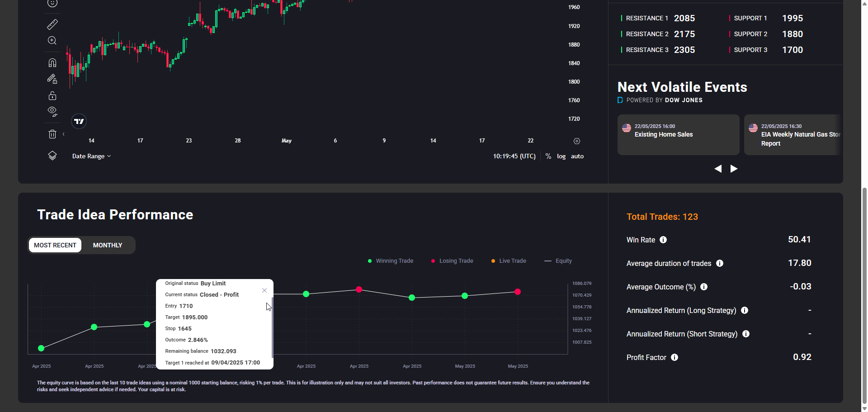Click the Win Rate info icon

[663, 240]
